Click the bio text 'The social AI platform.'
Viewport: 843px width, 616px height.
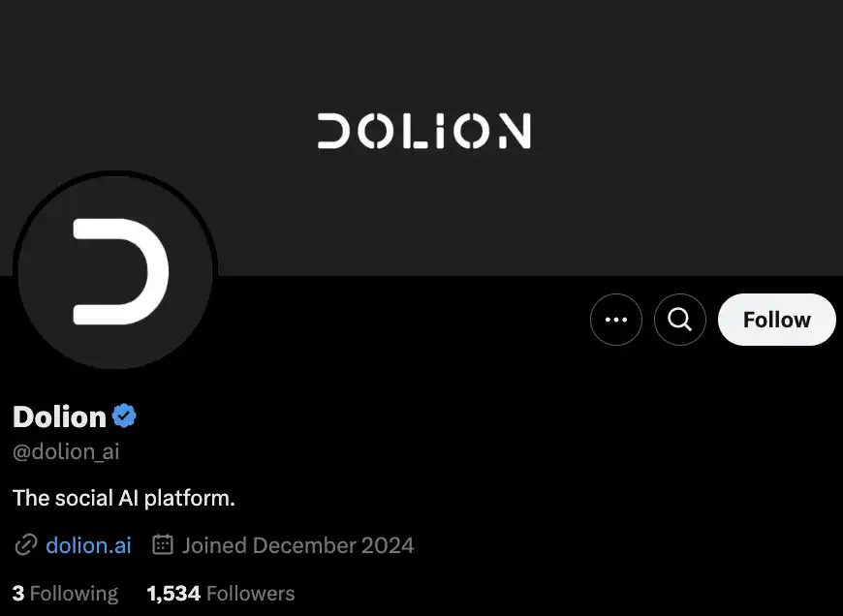pos(124,498)
